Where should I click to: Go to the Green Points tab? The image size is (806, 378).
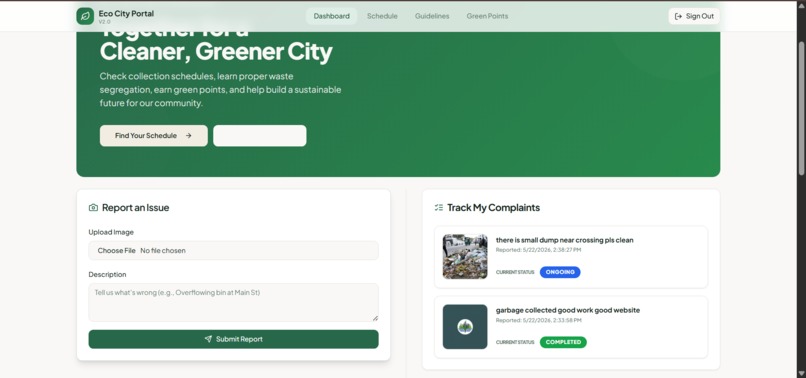coord(487,16)
